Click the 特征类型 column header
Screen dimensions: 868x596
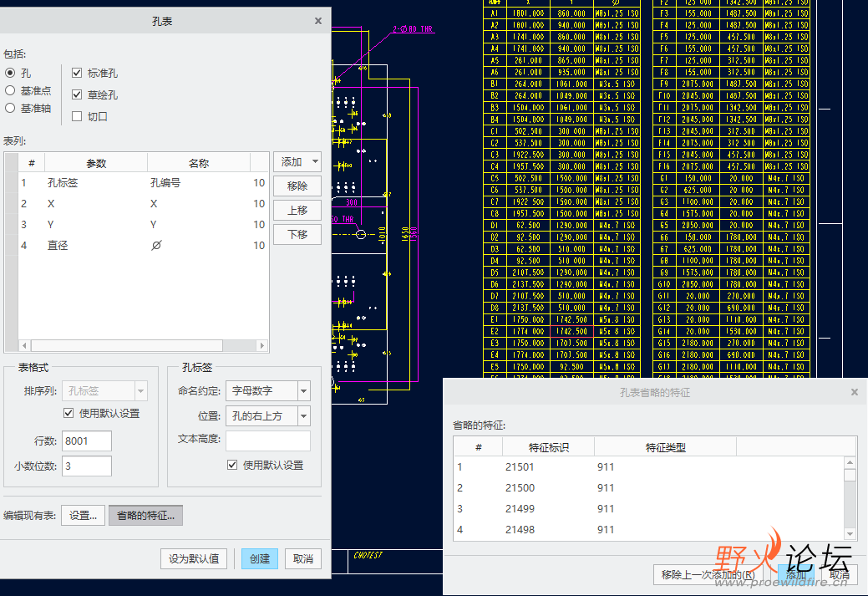665,447
